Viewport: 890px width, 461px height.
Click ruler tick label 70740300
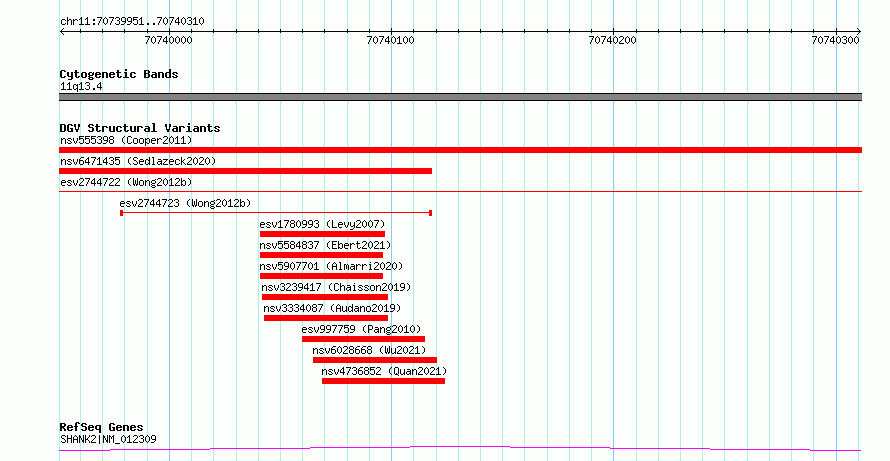pos(835,40)
